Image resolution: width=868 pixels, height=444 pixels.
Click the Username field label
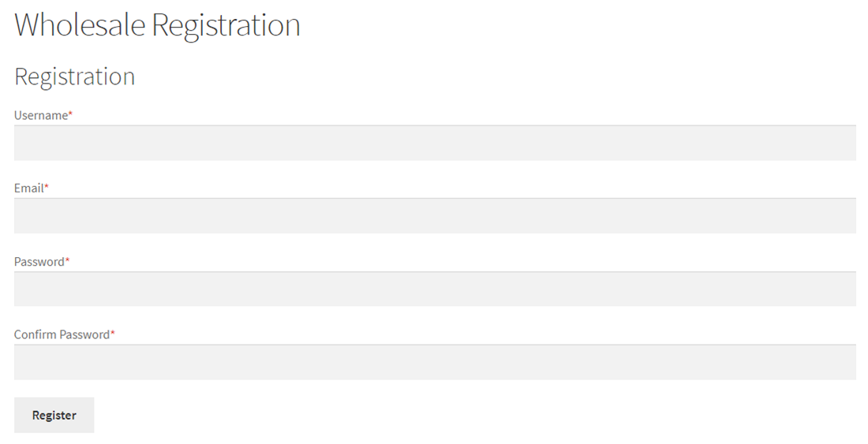(41, 115)
